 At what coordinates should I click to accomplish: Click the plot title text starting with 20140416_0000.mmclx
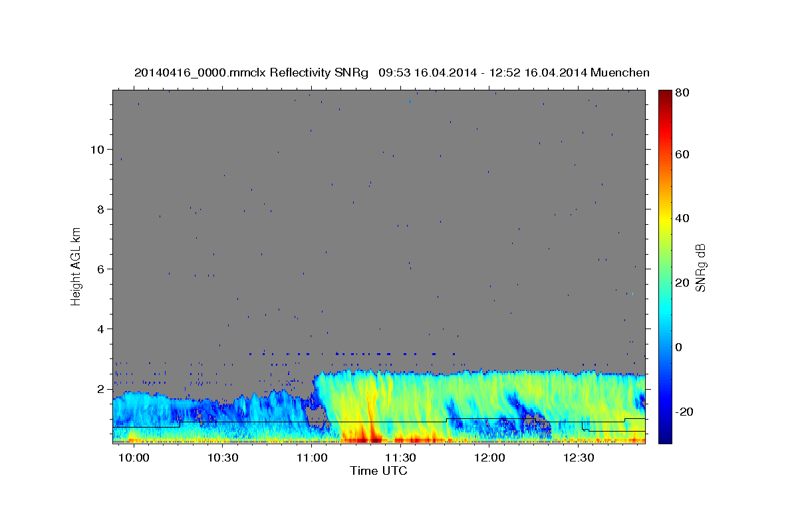point(392,72)
